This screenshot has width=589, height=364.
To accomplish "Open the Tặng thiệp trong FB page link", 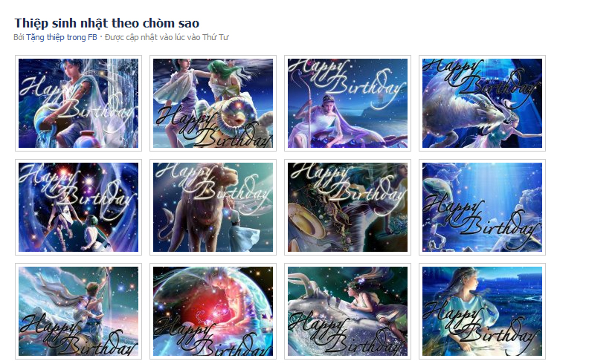I will tap(62, 37).
